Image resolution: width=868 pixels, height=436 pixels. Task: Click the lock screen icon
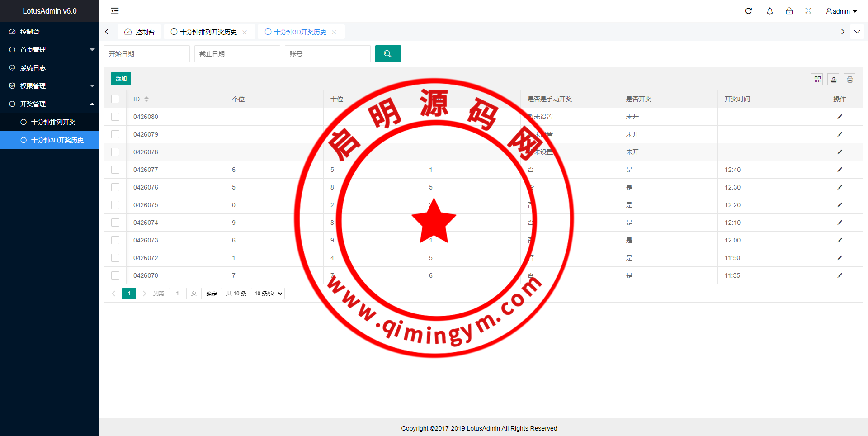pos(789,11)
